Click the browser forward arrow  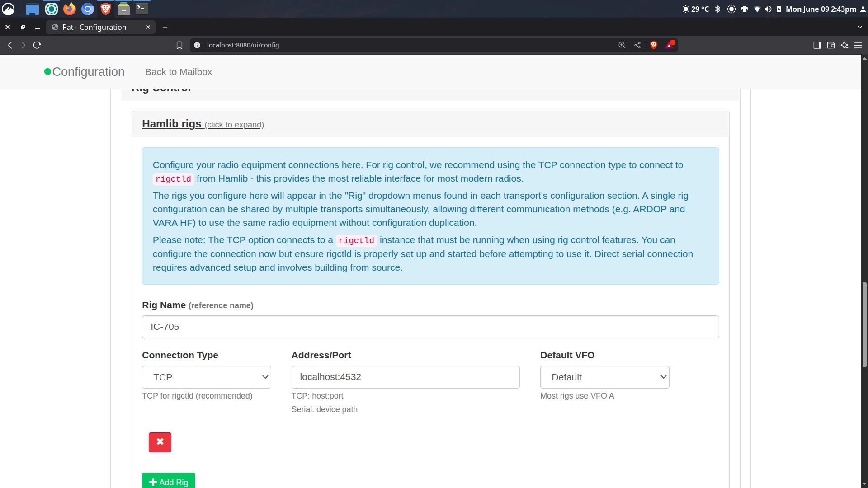coord(23,45)
